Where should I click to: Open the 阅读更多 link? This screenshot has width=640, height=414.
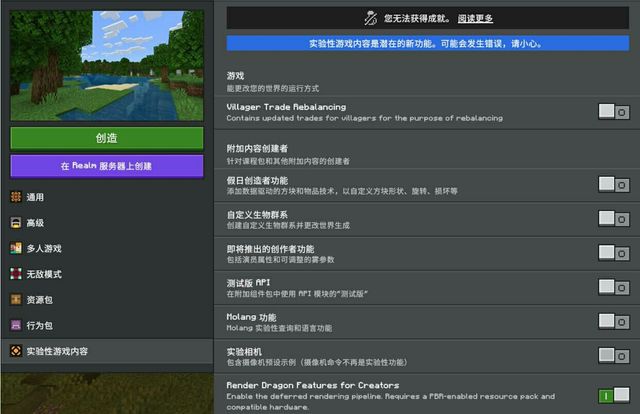[x=475, y=18]
